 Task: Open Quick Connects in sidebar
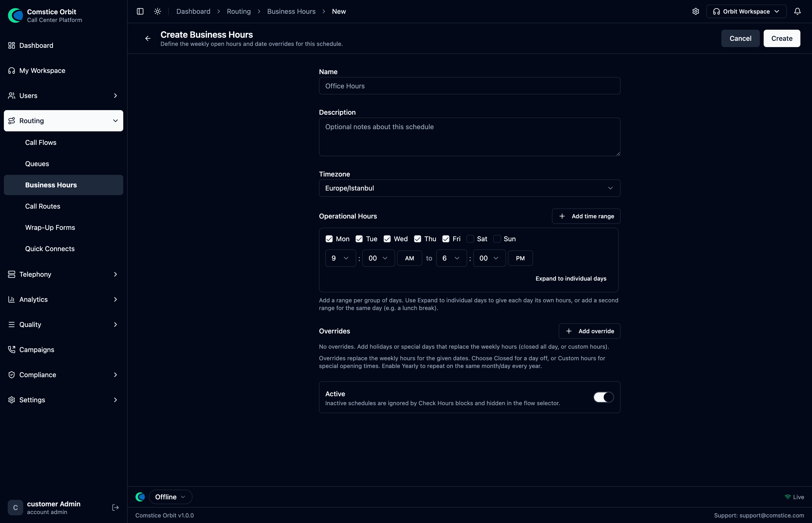(63, 249)
